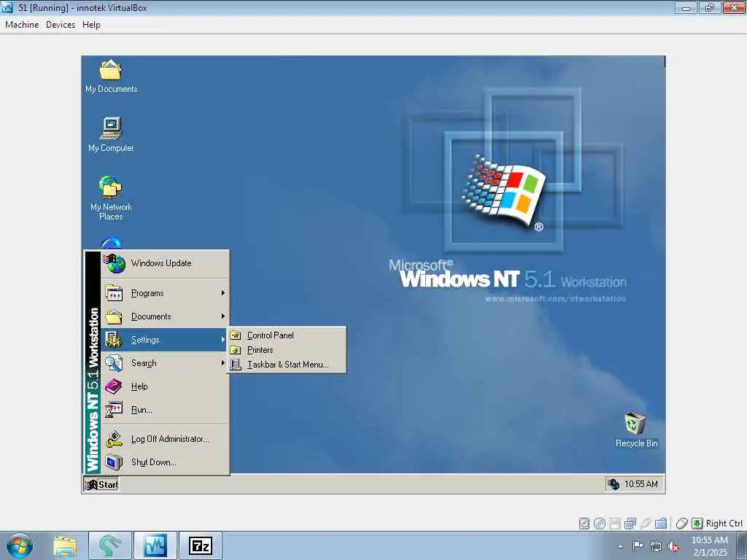The width and height of the screenshot is (747, 560).
Task: Click the Show desktop strip on host taskbar
Action: tap(742, 545)
